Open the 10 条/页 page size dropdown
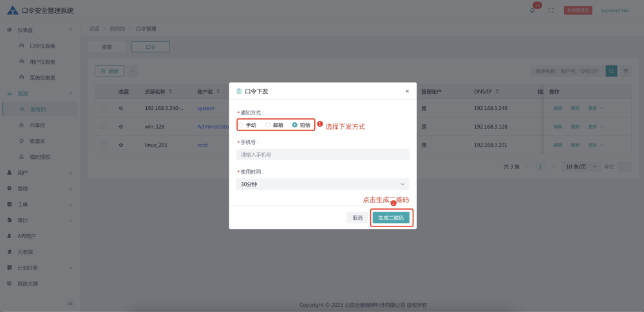 579,166
